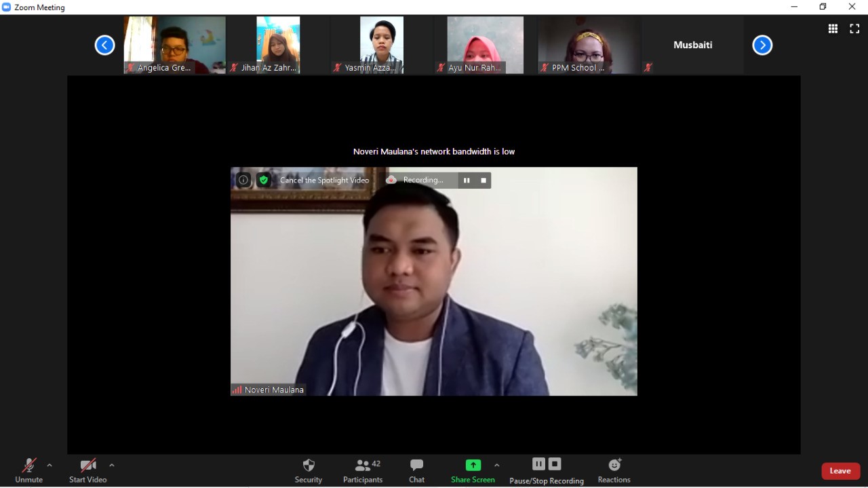The image size is (868, 488).
Task: Click the Noveri Maulana name label
Action: point(274,390)
